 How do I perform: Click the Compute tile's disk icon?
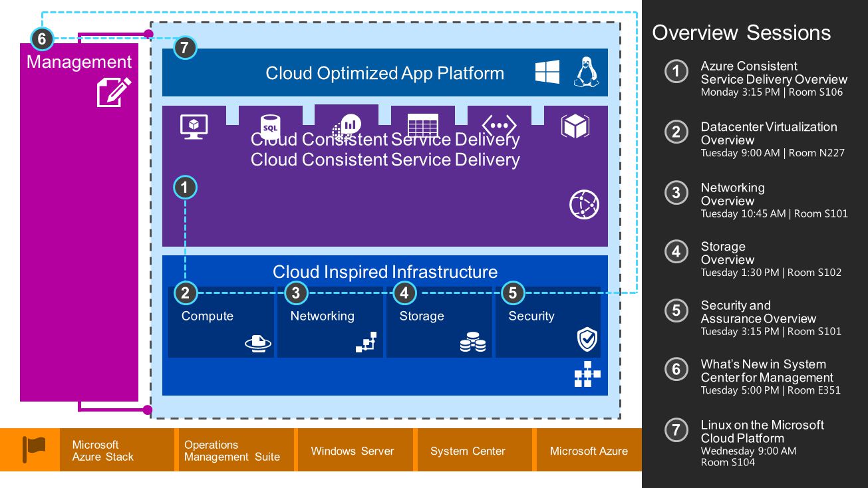pyautogui.click(x=258, y=342)
